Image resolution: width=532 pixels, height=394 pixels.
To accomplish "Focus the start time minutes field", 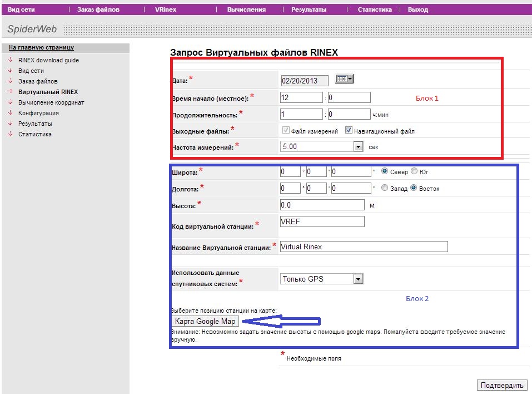I will 349,97.
